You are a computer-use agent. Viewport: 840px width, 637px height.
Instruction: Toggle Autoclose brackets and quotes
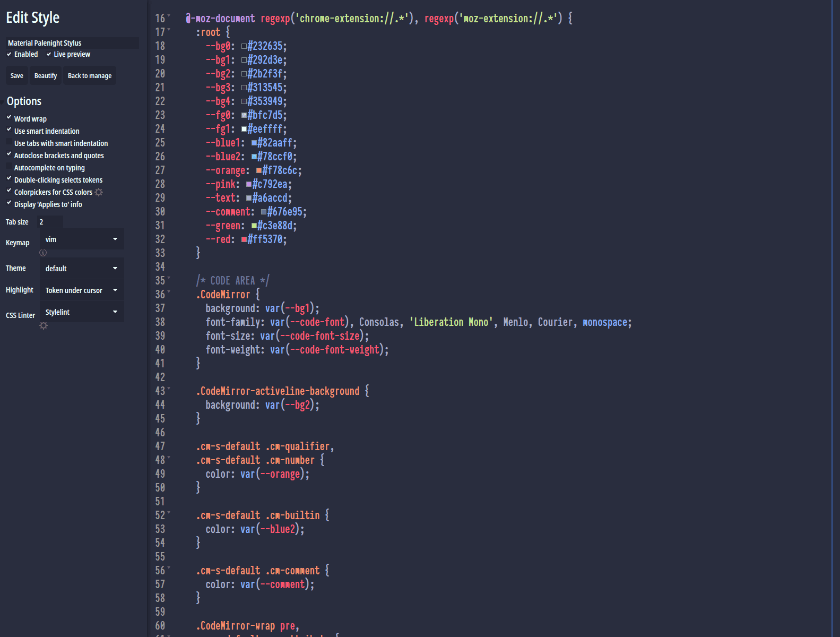tap(9, 154)
